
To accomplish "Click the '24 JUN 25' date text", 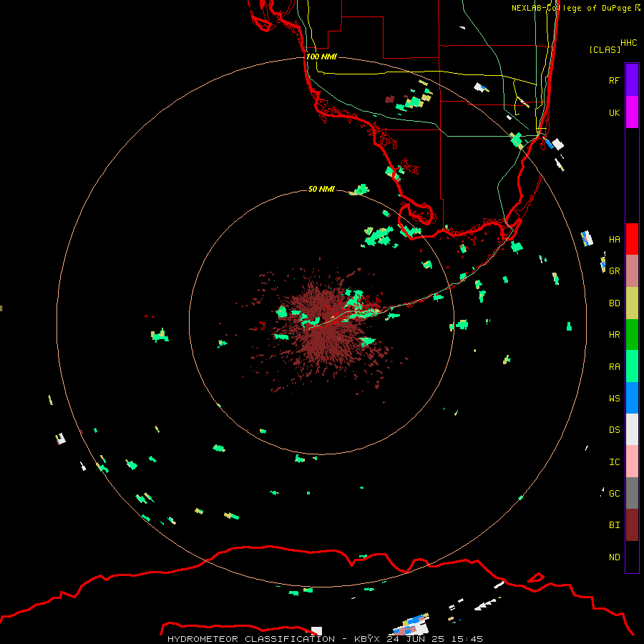I will [415, 639].
